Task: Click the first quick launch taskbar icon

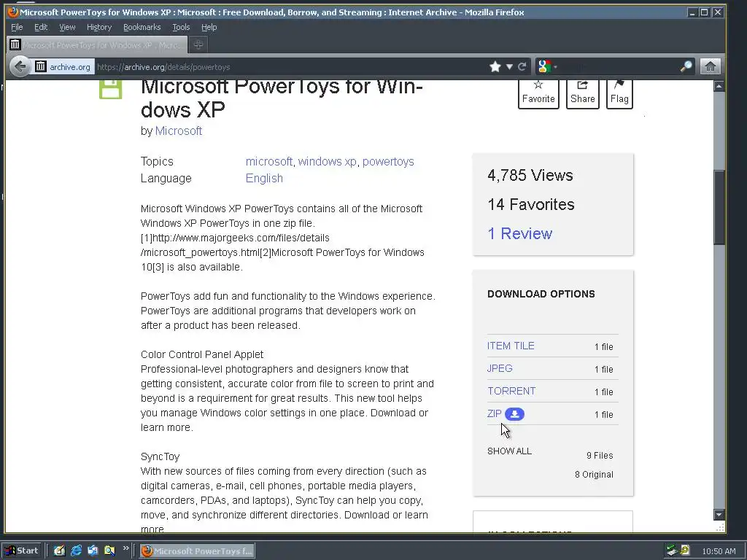Action: point(58,551)
